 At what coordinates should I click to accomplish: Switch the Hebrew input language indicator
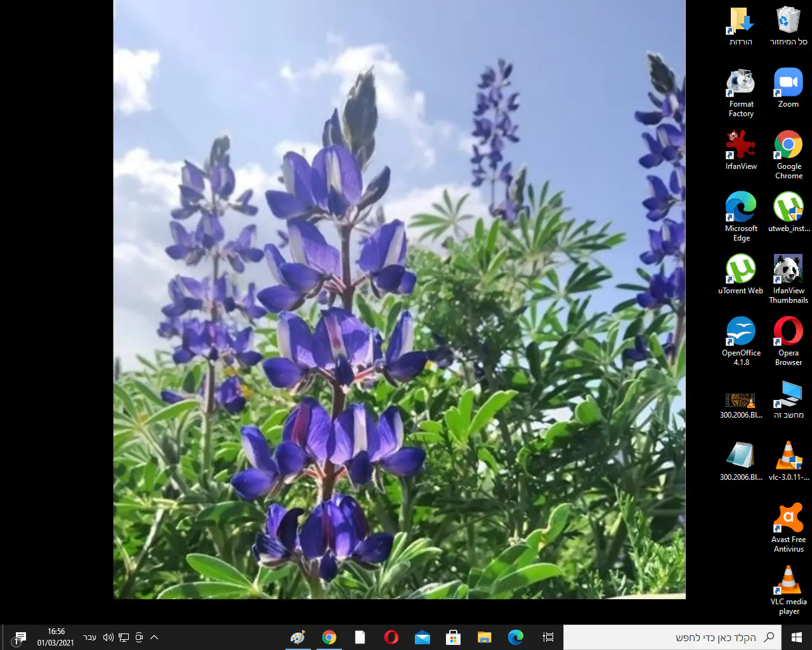[x=90, y=637]
